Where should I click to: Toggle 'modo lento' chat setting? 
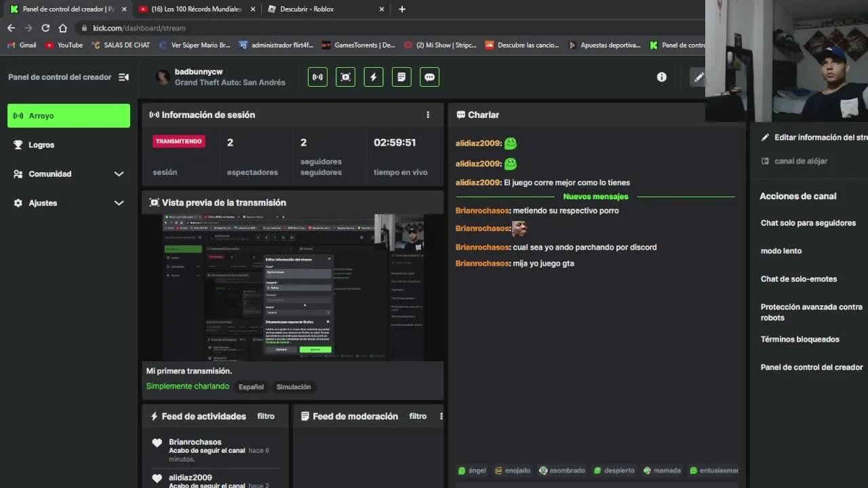tap(781, 251)
